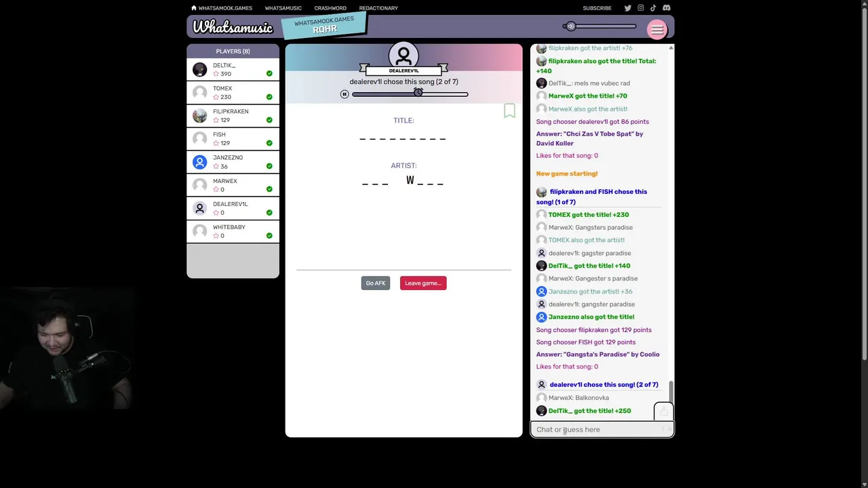Open the Instagram social link
868x488 pixels.
640,8
